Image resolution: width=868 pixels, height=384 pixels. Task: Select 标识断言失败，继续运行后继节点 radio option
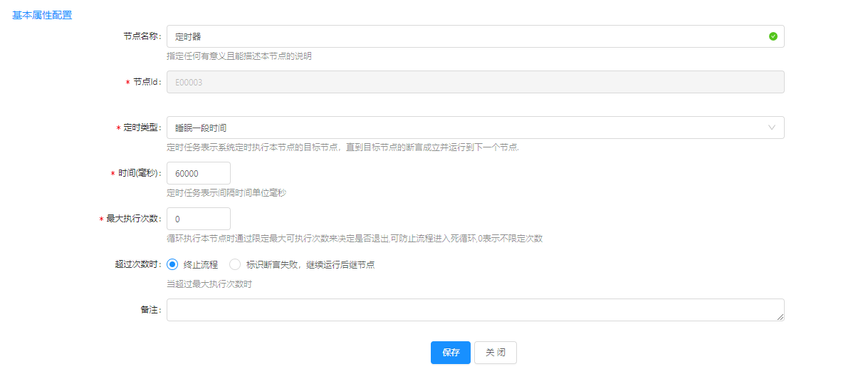[236, 264]
